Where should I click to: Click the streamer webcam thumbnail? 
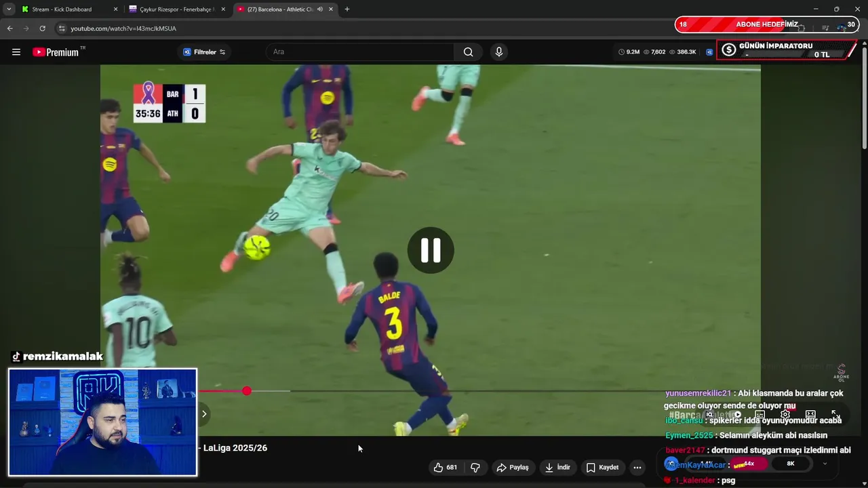coord(103,422)
